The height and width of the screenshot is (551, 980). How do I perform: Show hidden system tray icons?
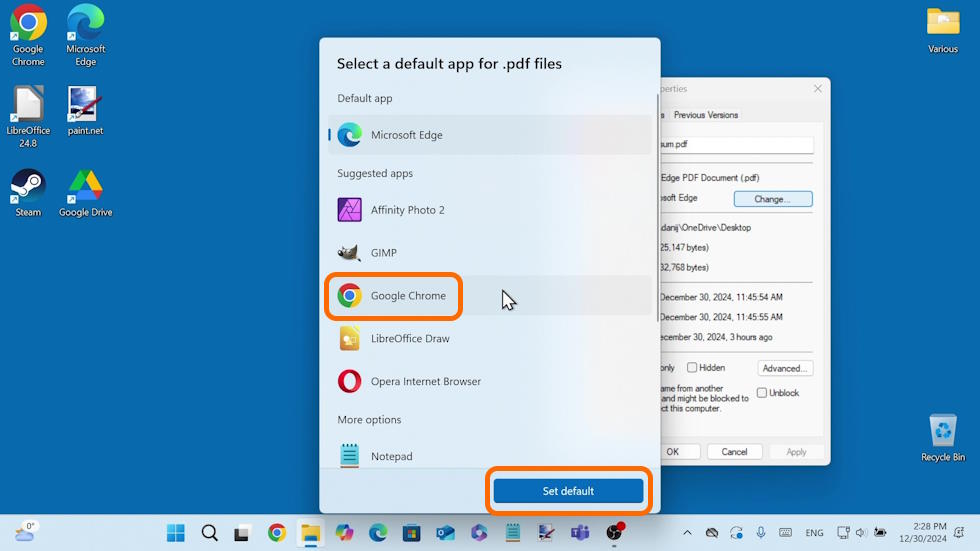click(687, 533)
